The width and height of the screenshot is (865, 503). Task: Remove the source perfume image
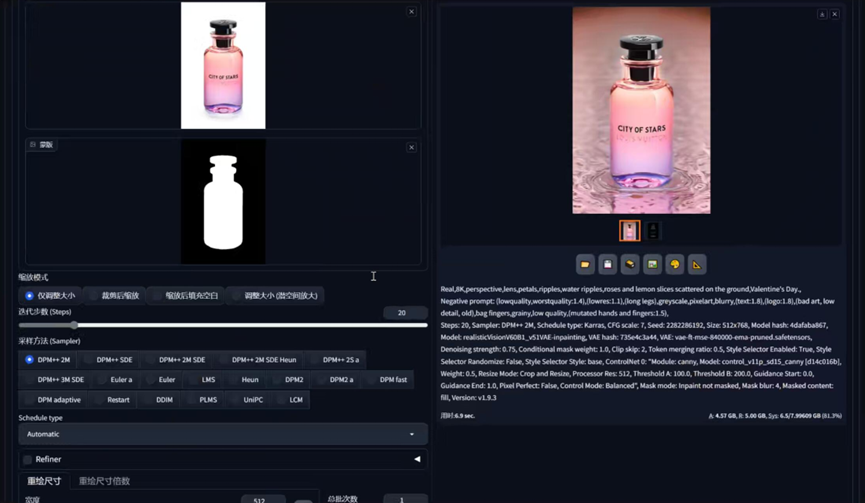point(411,12)
